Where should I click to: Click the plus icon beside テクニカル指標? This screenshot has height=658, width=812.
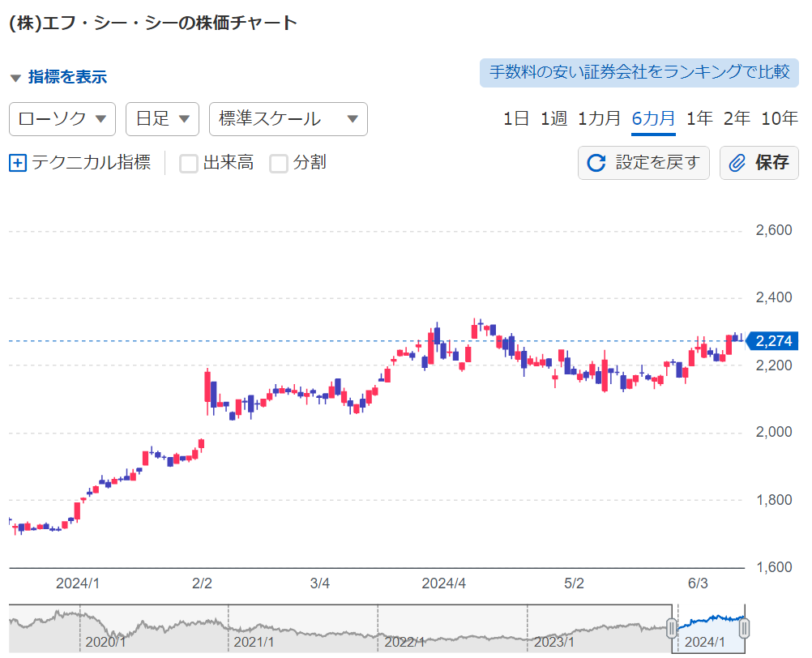pos(18,163)
